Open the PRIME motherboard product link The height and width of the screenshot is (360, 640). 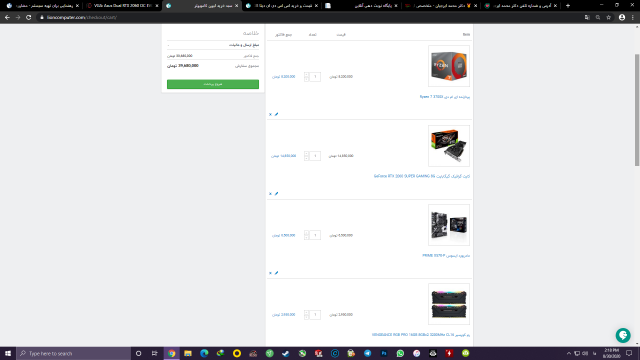tap(446, 256)
